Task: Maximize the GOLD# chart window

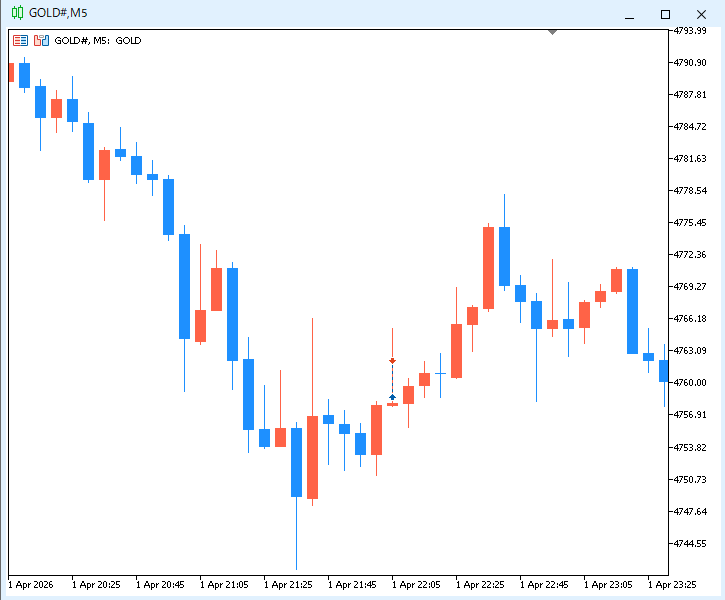Action: (665, 14)
